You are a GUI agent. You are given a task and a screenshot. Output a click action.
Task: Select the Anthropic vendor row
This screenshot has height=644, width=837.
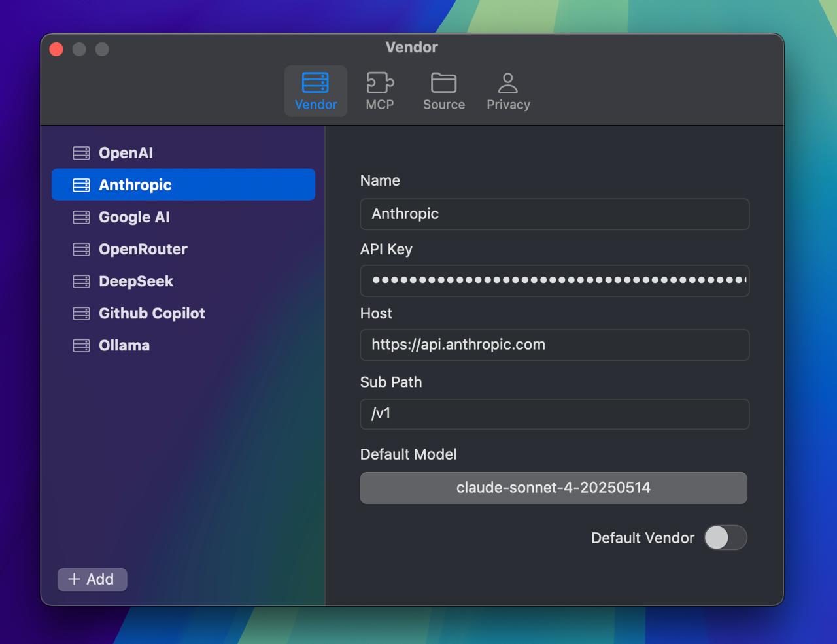tap(183, 185)
